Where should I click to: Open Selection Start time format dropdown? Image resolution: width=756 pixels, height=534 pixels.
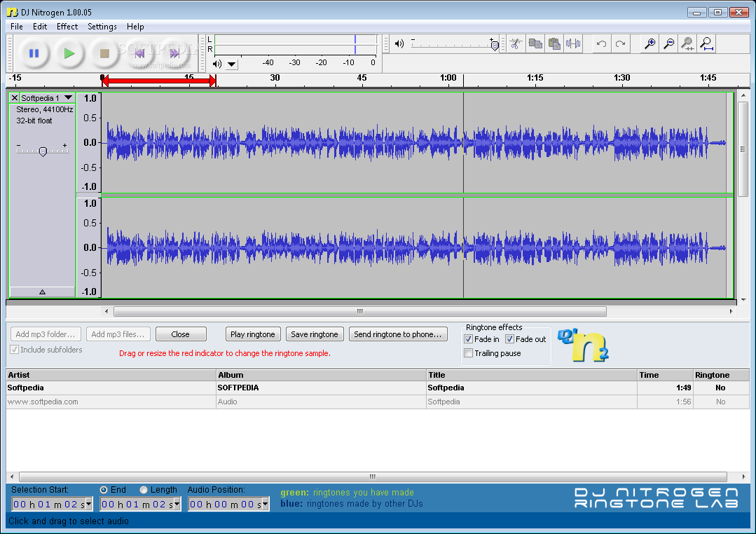[x=89, y=504]
